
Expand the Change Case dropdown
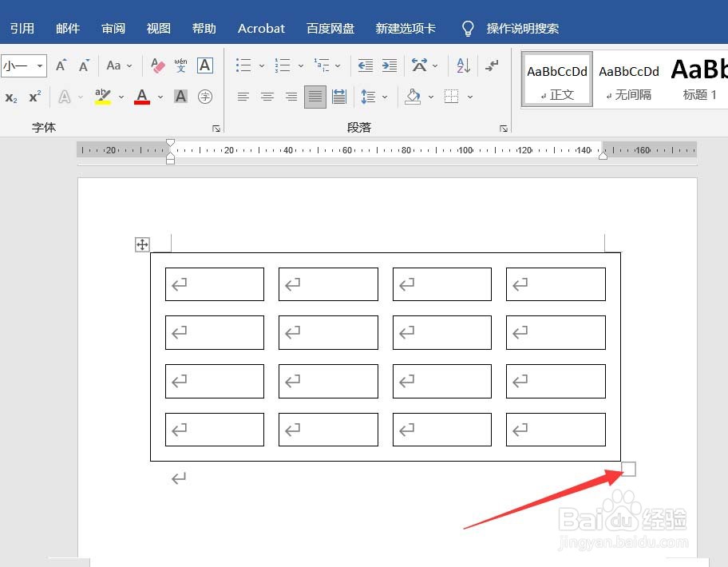click(x=128, y=65)
